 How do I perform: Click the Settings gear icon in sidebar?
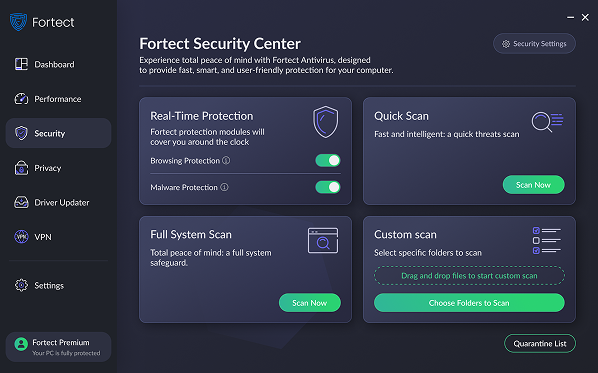tap(21, 285)
